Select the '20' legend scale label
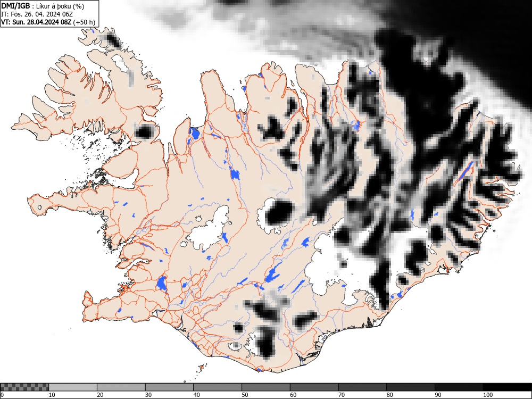Image resolution: width=532 pixels, height=399 pixels. (100, 395)
